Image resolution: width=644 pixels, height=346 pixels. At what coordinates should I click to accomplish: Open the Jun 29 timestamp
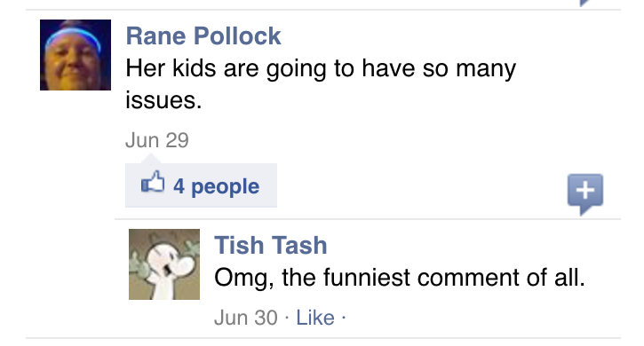(x=157, y=140)
